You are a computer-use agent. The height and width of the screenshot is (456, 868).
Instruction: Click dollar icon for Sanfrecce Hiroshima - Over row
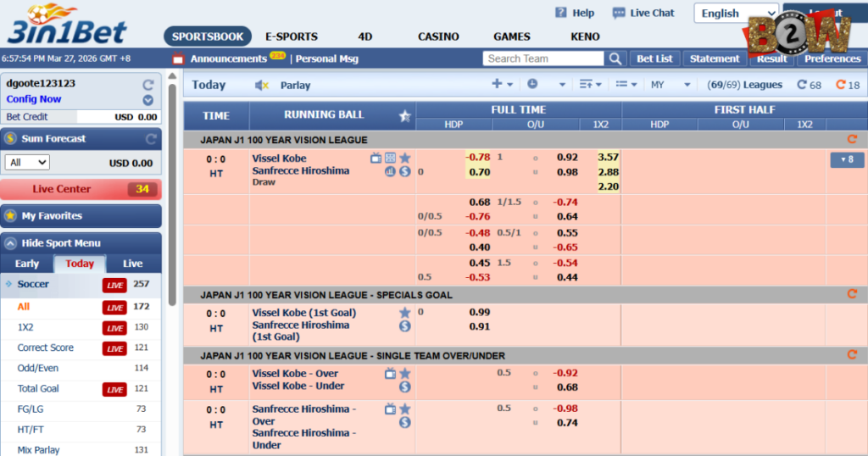(x=405, y=422)
